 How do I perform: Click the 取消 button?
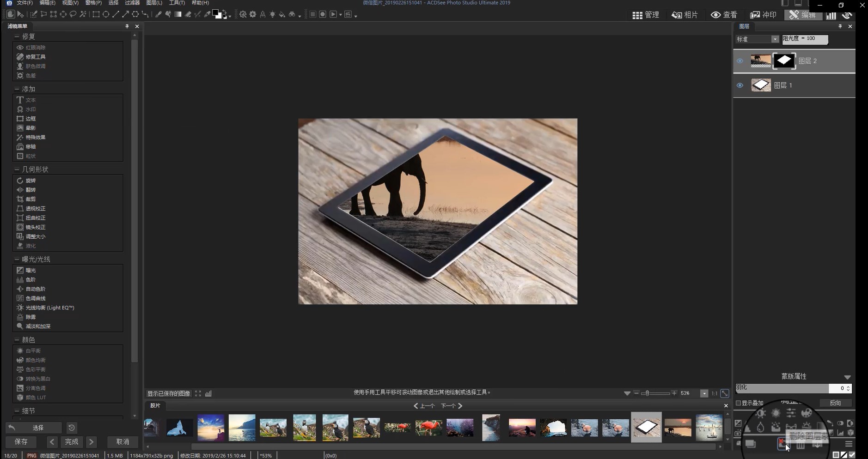point(122,442)
